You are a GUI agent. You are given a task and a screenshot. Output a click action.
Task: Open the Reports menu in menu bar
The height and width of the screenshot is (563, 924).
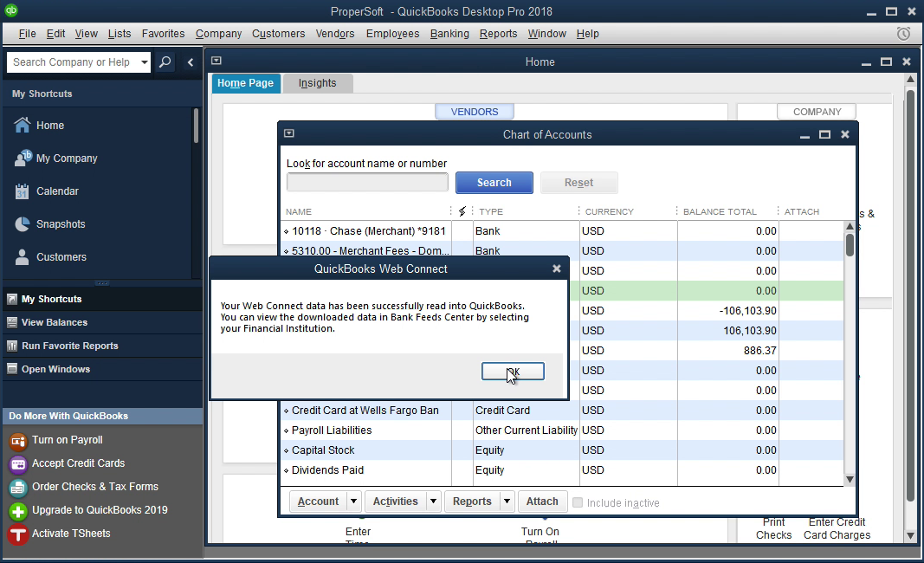coord(498,34)
